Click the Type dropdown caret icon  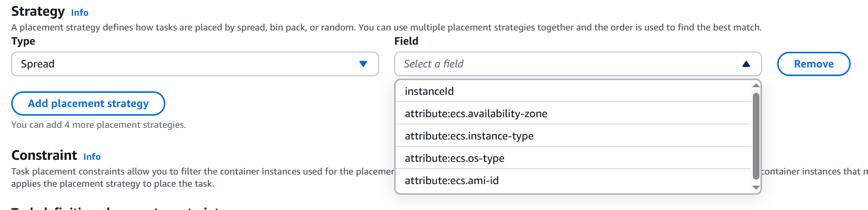click(x=363, y=64)
